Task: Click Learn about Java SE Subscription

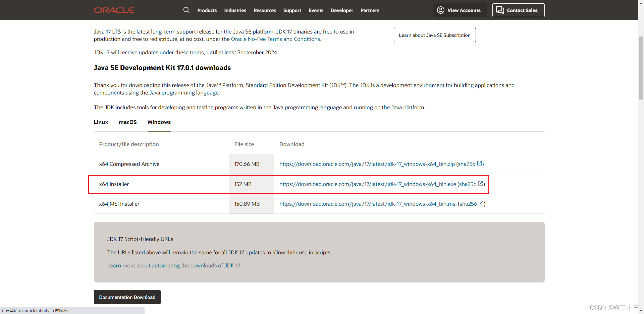Action: [x=435, y=35]
